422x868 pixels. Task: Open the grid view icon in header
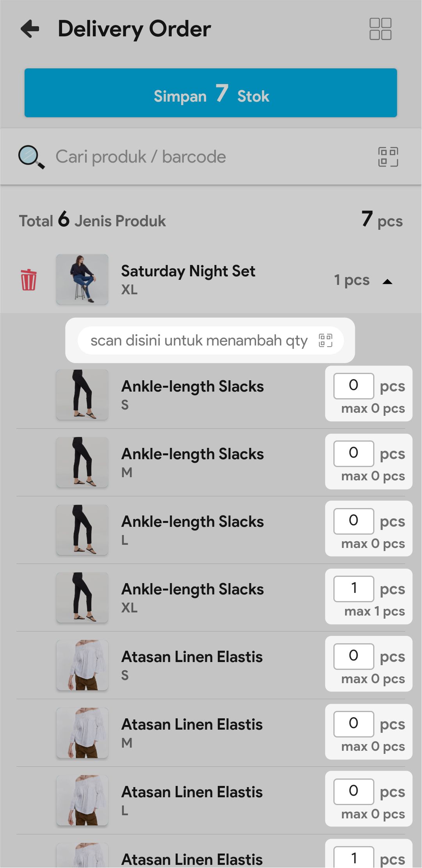pyautogui.click(x=380, y=29)
